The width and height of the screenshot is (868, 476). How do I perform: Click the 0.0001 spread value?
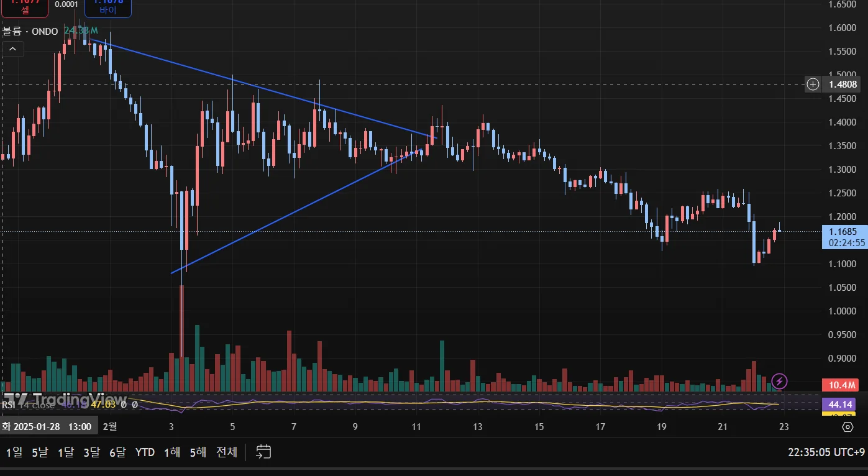click(66, 4)
